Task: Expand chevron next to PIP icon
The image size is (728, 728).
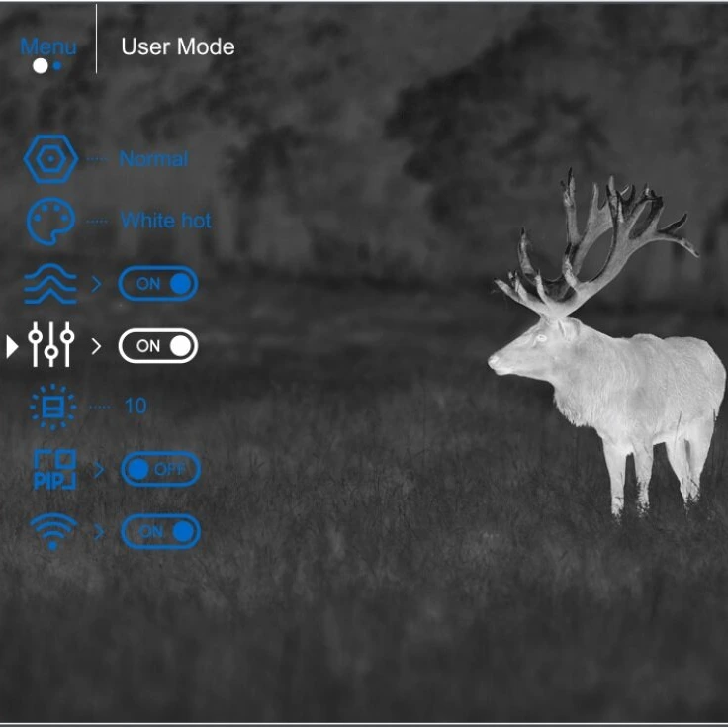Action: click(x=99, y=470)
